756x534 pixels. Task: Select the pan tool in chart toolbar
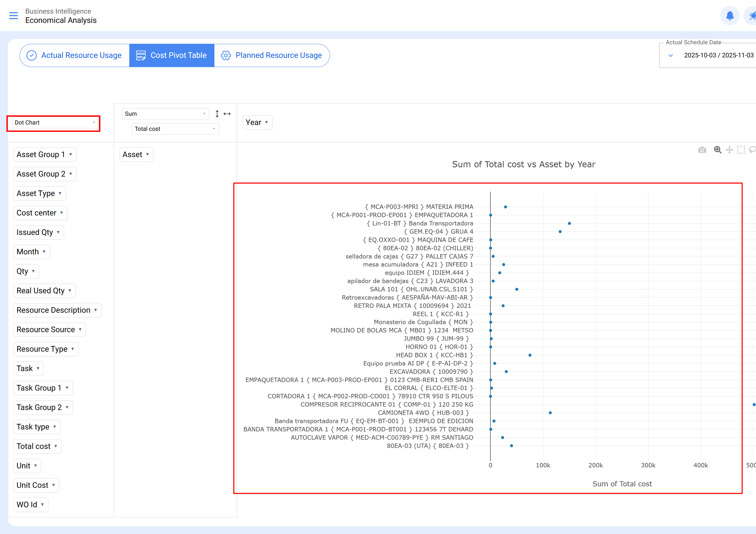[729, 150]
